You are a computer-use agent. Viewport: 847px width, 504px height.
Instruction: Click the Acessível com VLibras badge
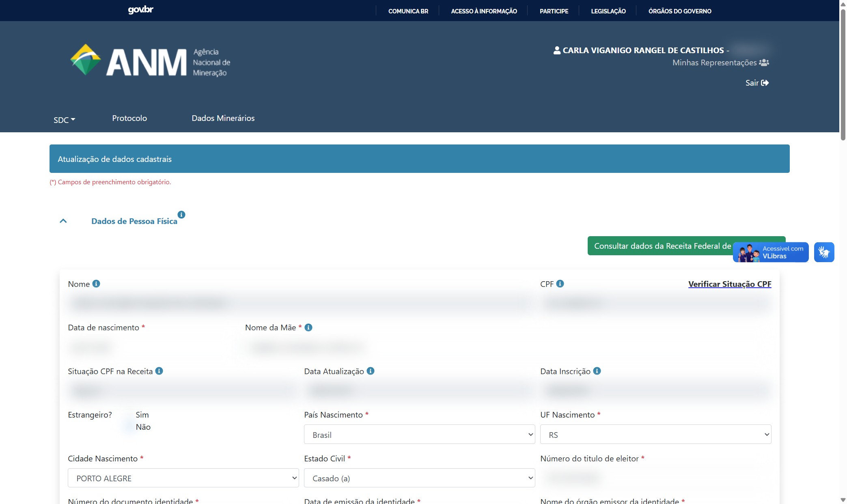click(771, 252)
